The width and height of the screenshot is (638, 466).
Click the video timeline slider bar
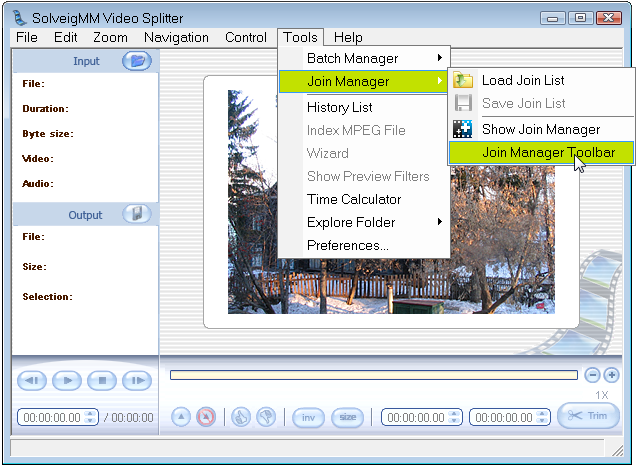(x=373, y=375)
